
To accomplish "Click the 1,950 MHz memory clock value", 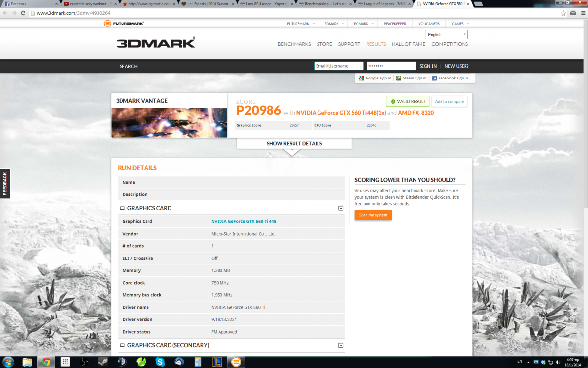I will pos(221,295).
